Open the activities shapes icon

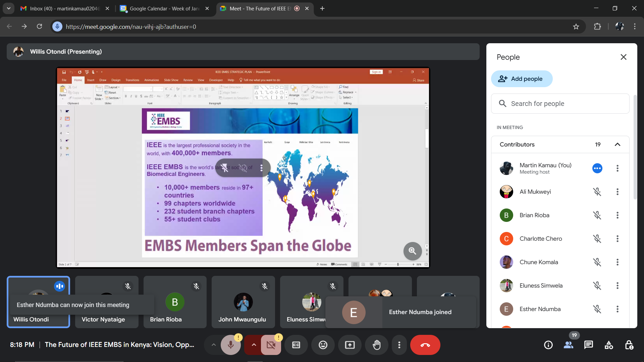point(609,345)
